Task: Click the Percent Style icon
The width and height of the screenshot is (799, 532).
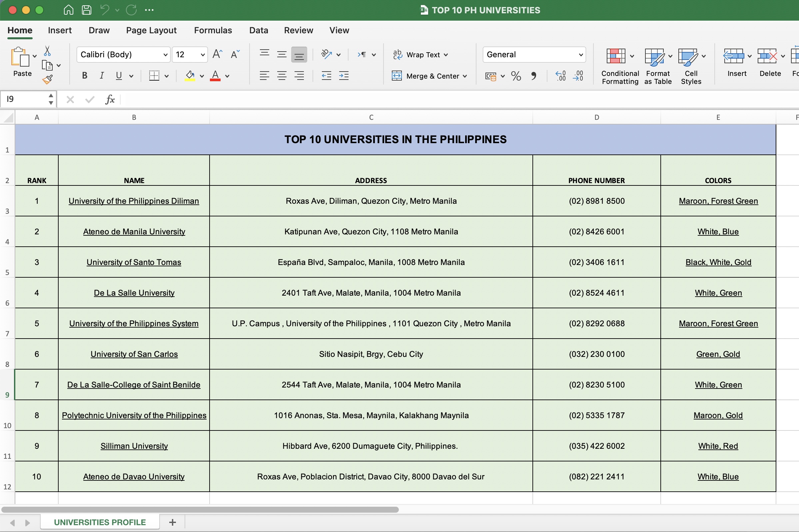Action: pyautogui.click(x=516, y=76)
